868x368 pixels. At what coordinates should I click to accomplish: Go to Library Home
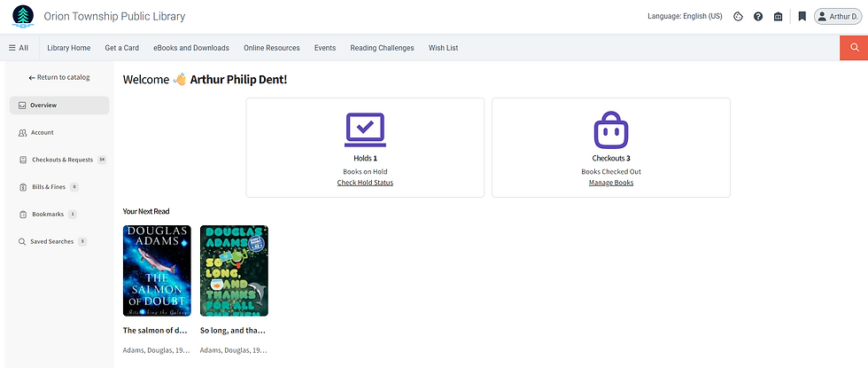(69, 48)
